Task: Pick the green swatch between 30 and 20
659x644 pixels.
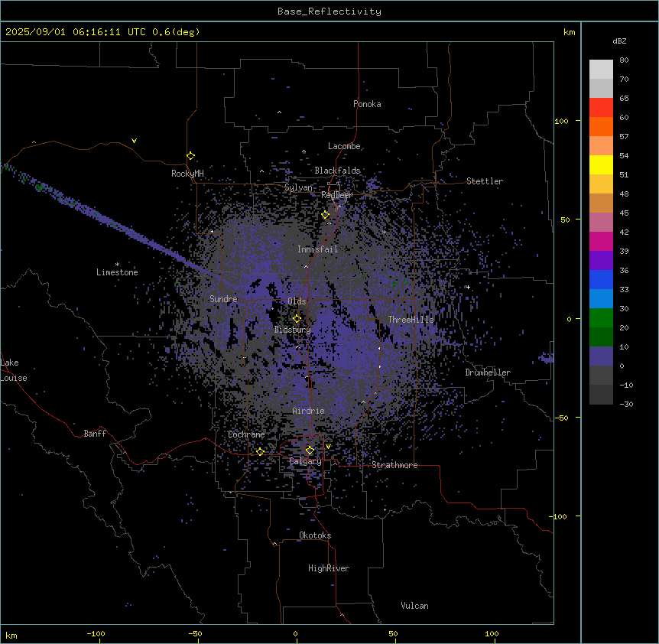Action: pyautogui.click(x=601, y=318)
